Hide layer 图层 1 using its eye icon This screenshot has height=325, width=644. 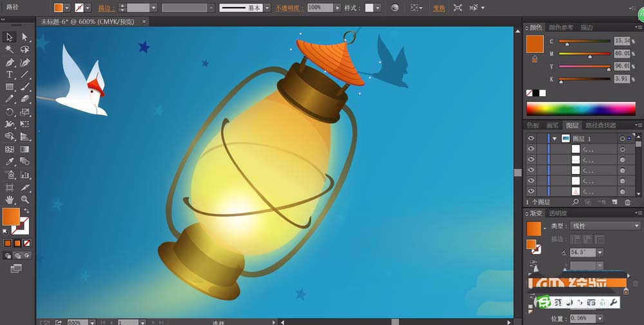click(531, 138)
